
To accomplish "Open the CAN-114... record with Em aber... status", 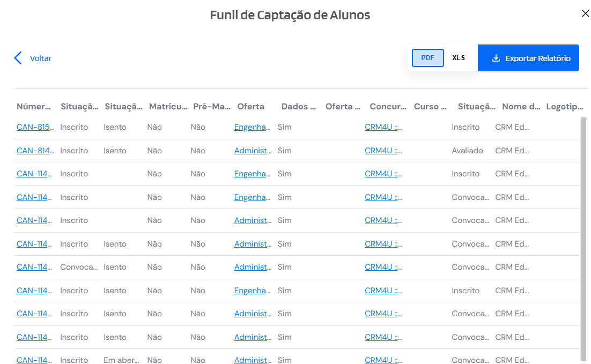I will pos(34,360).
